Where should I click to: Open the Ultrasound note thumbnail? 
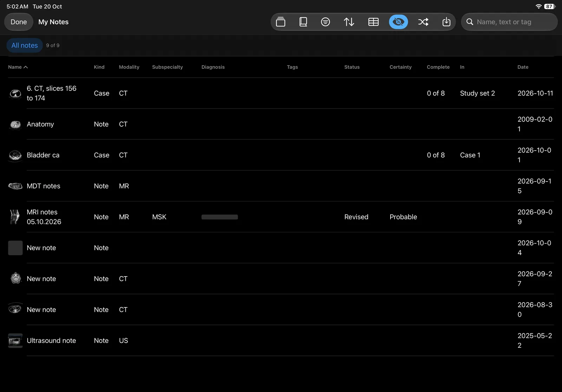tap(15, 340)
